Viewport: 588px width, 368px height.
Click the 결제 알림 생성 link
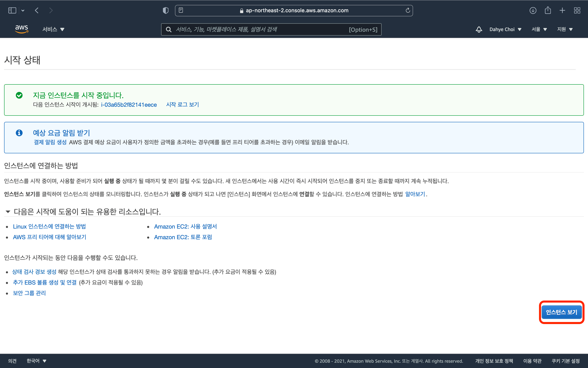coord(50,142)
